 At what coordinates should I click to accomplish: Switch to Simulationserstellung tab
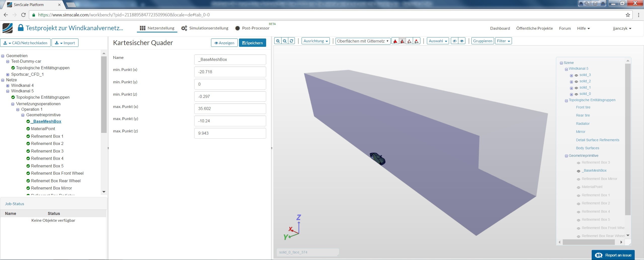click(205, 28)
